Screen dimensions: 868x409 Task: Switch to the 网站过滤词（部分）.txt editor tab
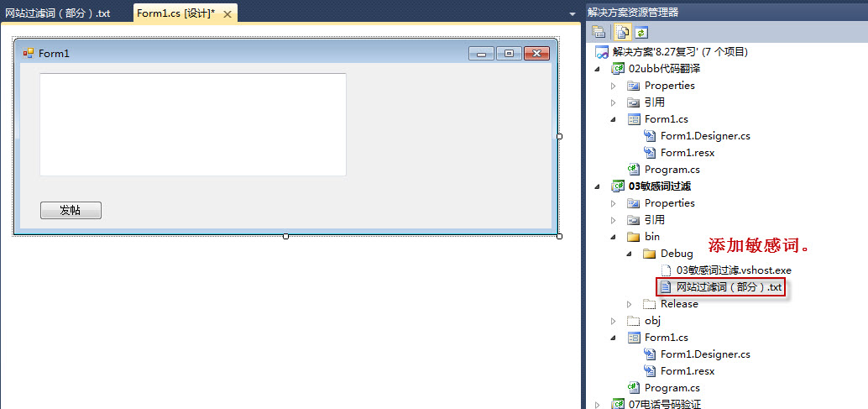[x=58, y=13]
